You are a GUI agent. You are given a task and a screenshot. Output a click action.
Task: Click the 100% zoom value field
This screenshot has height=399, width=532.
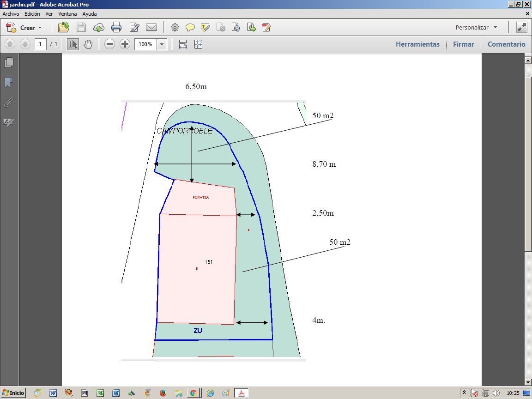[x=146, y=44]
